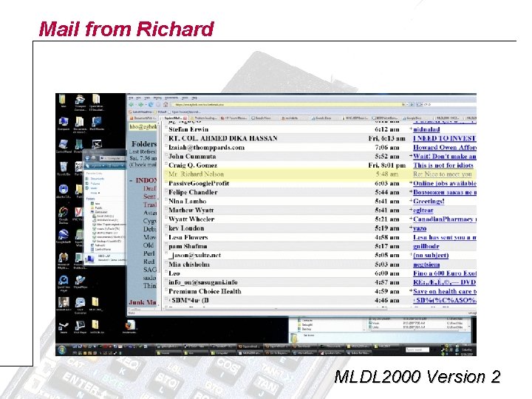
Task: Open the 'Greetings!' message link
Action: point(429,201)
